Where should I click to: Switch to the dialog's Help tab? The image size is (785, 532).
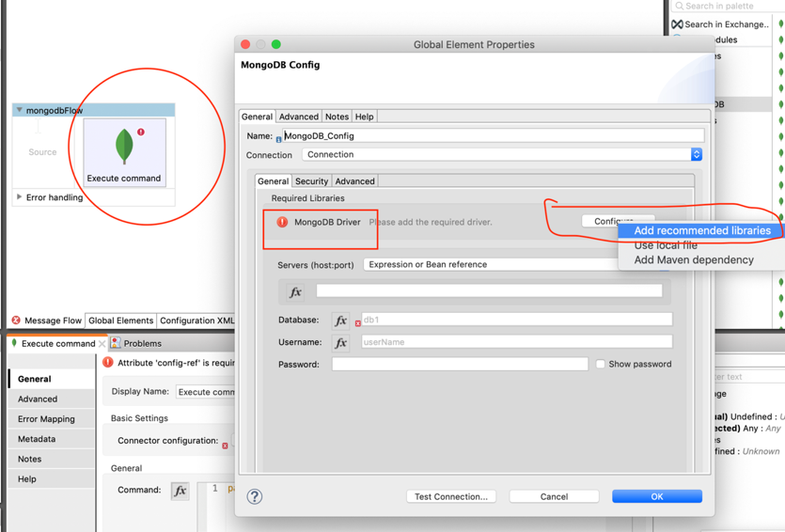[x=365, y=117]
